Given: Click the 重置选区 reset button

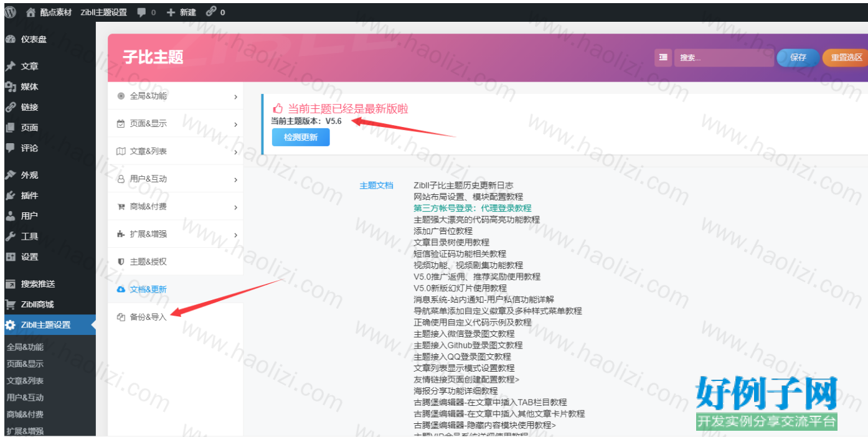Looking at the screenshot, I should [x=846, y=57].
